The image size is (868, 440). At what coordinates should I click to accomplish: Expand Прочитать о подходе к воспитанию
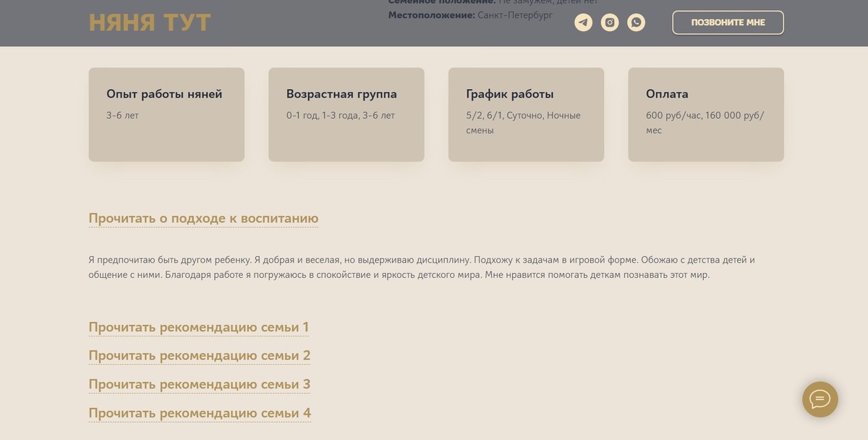[x=203, y=218]
